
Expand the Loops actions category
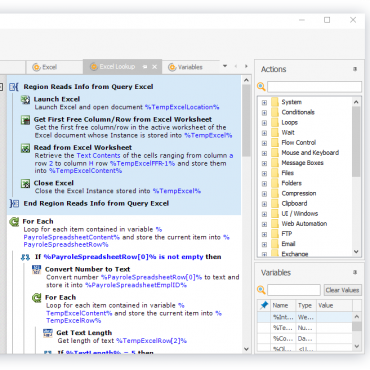click(x=264, y=123)
